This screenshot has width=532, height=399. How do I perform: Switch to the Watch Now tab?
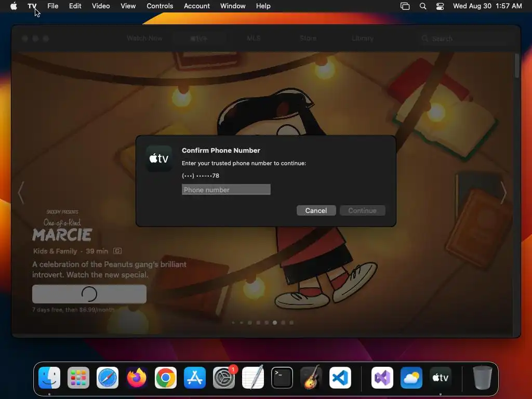[144, 38]
